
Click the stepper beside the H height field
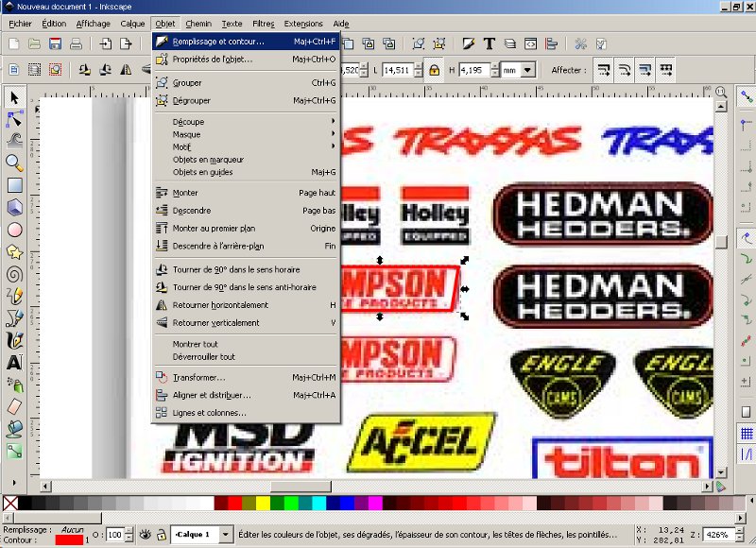point(494,70)
